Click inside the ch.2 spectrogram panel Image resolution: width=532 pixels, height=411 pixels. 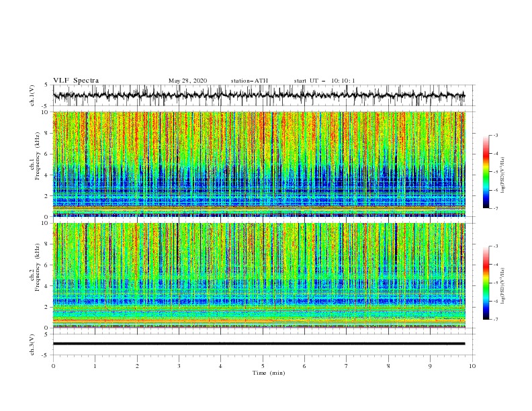(x=259, y=275)
